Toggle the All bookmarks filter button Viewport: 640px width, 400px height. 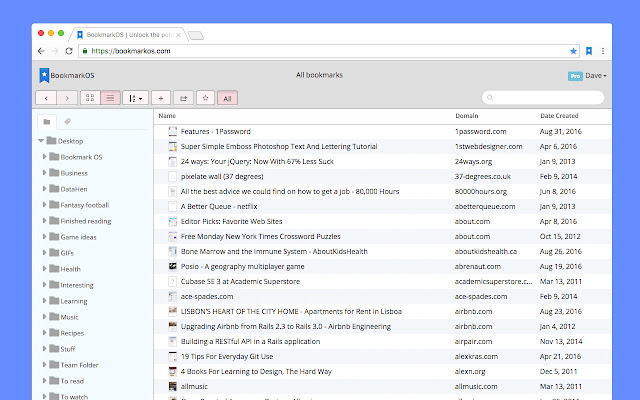tap(227, 98)
